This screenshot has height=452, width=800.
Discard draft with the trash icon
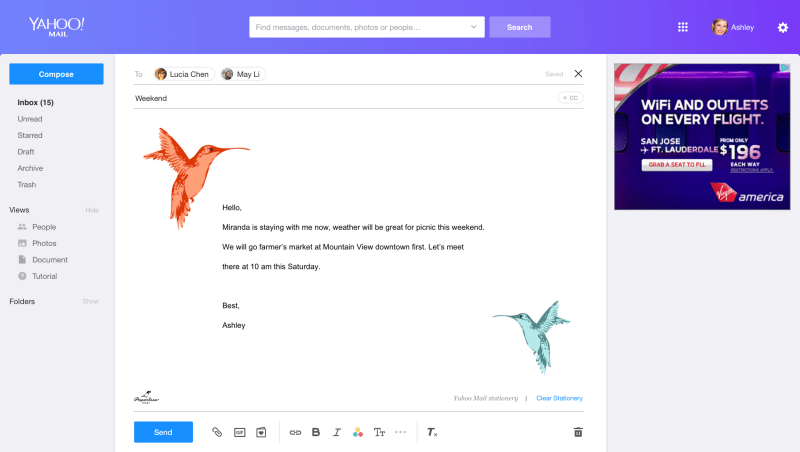point(577,432)
